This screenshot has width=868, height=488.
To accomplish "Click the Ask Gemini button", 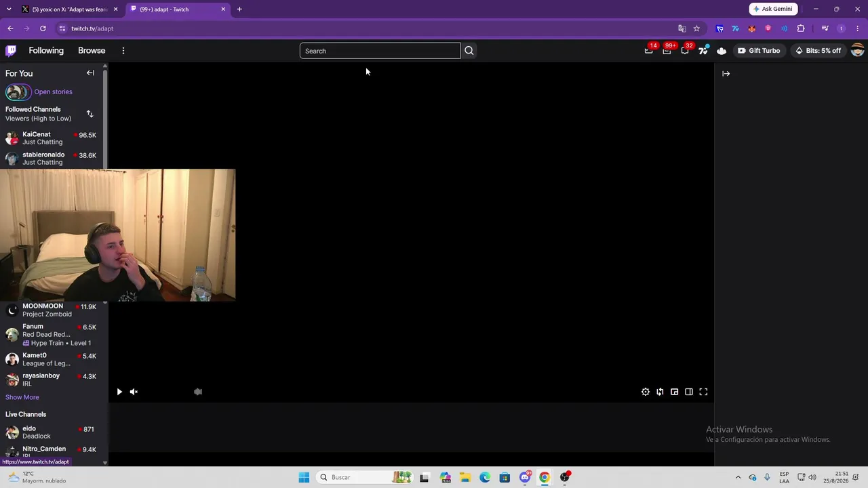I will pos(773,9).
